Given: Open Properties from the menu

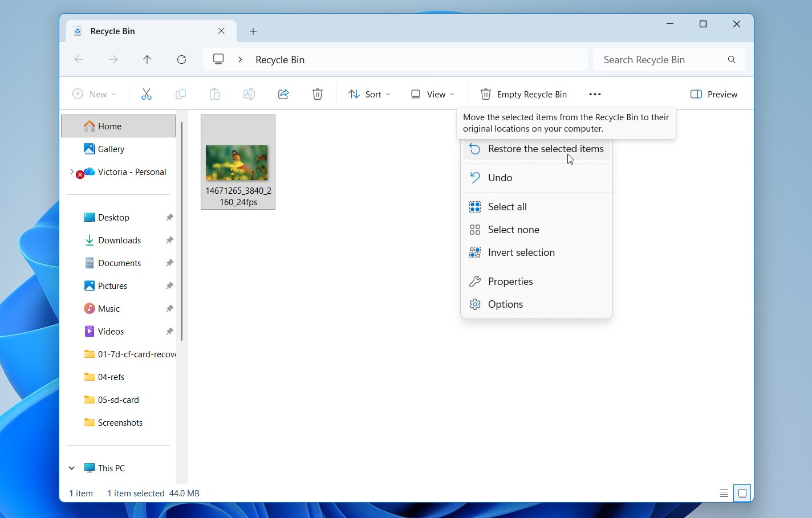Looking at the screenshot, I should coord(537,282).
